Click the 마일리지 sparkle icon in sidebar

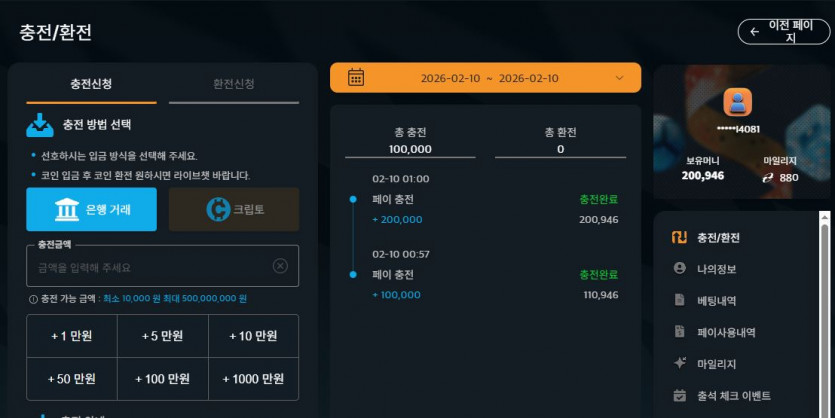pos(680,364)
